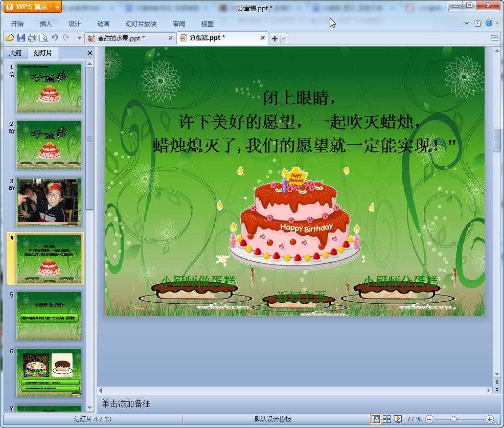Click the skin shirt icon

tap(477, 23)
